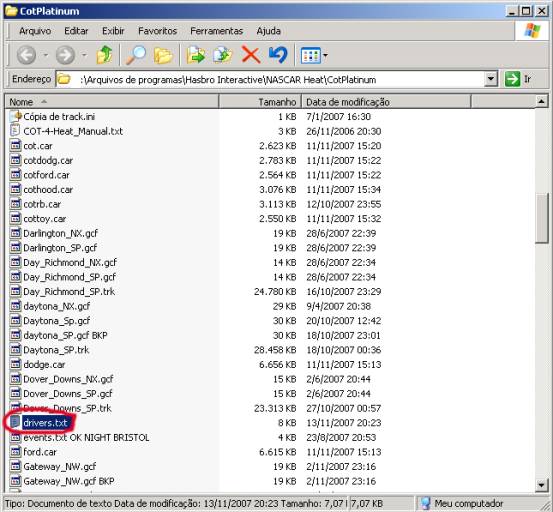Select the Day_Richmond_NX.gcf file icon

click(15, 262)
